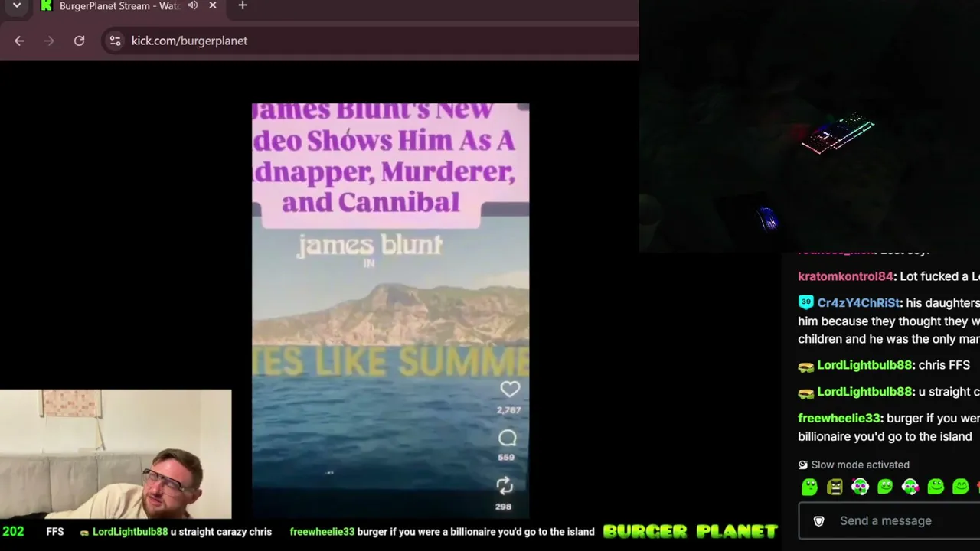This screenshot has width=980, height=551.
Task: Click the 2,767 likes count
Action: 508,410
